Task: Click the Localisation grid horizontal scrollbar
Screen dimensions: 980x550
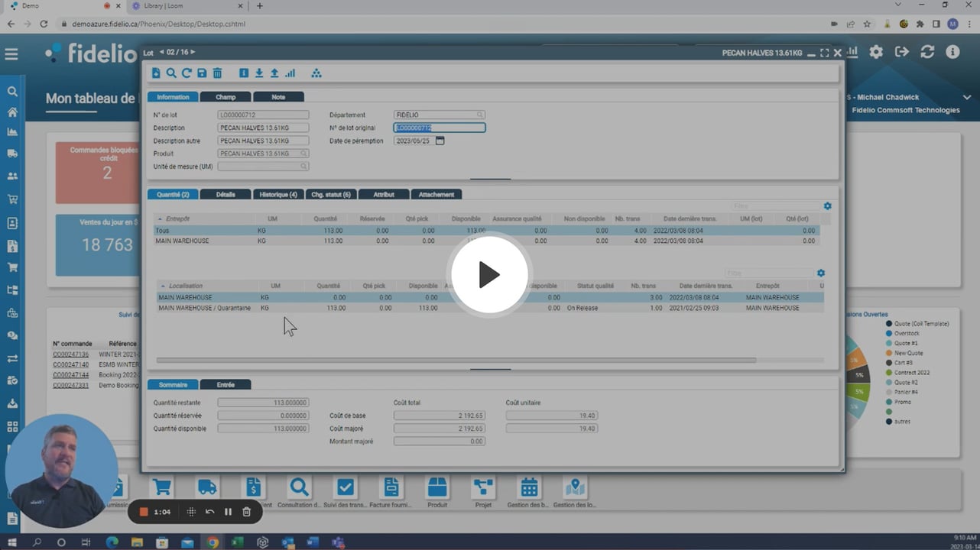Action: point(456,360)
